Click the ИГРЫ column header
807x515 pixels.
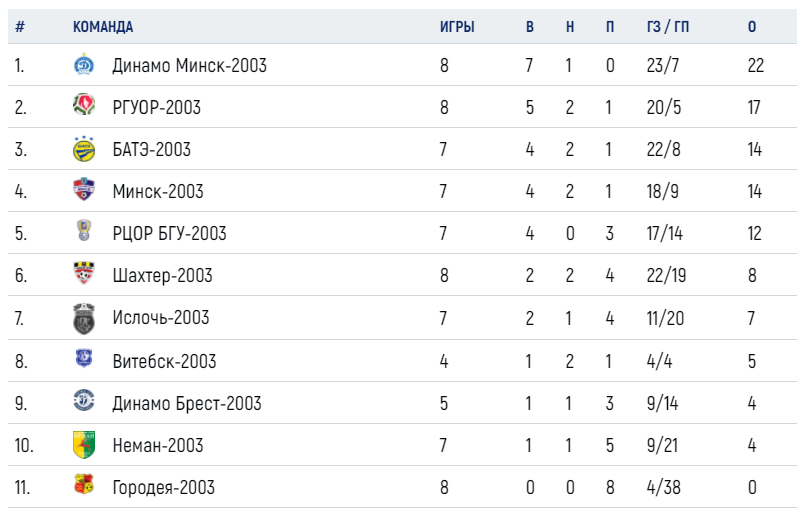[457, 27]
